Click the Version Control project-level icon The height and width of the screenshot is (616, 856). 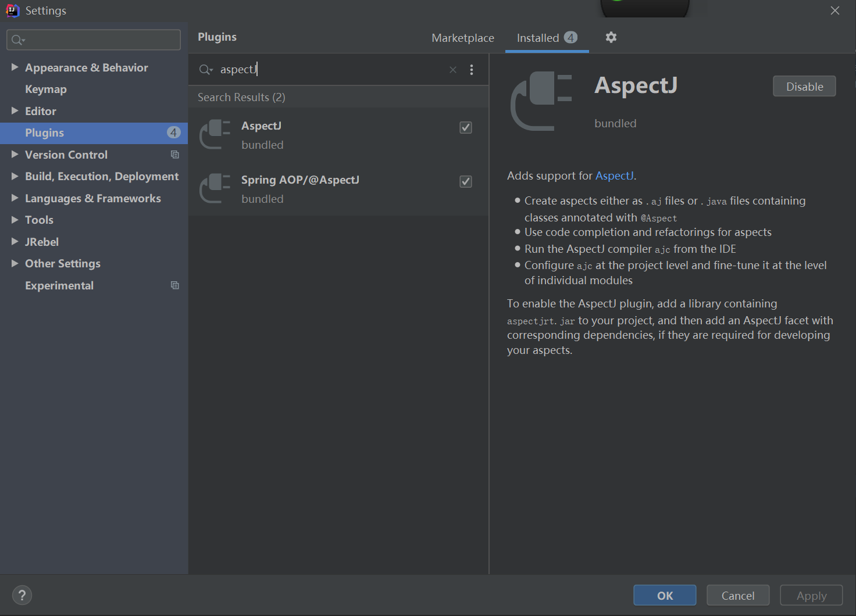point(174,155)
